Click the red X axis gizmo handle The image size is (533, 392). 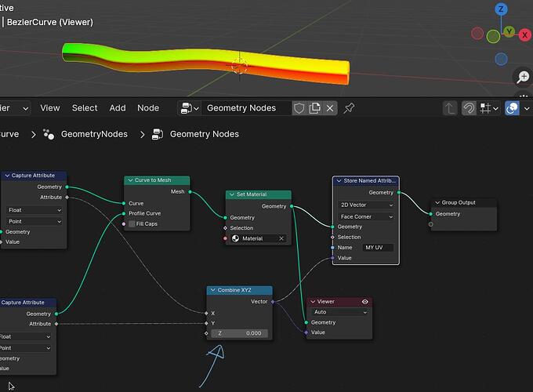coord(524,34)
